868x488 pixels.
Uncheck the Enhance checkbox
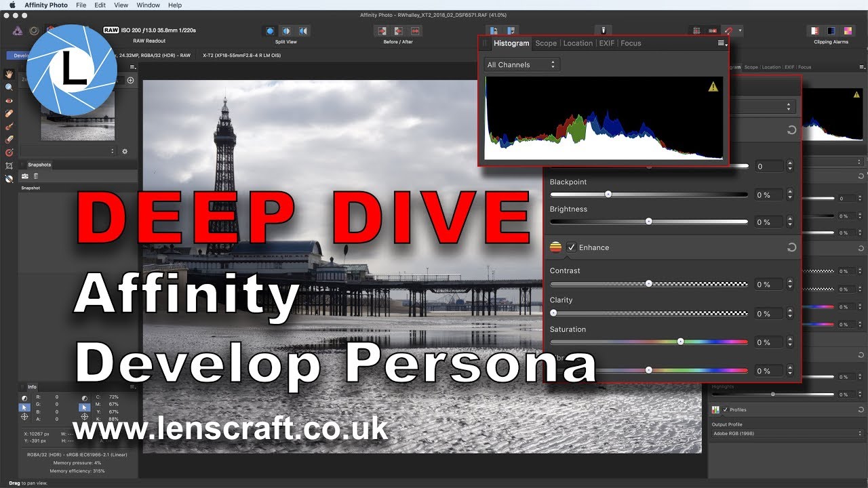[572, 247]
